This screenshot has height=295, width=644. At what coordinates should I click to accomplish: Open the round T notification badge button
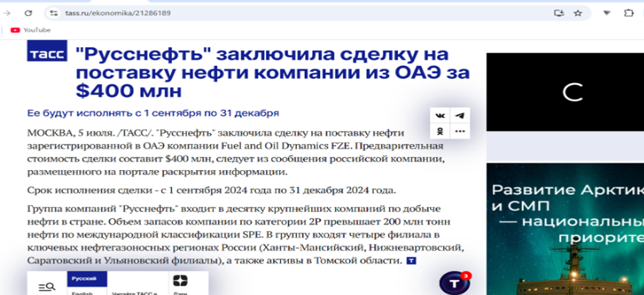click(x=455, y=283)
